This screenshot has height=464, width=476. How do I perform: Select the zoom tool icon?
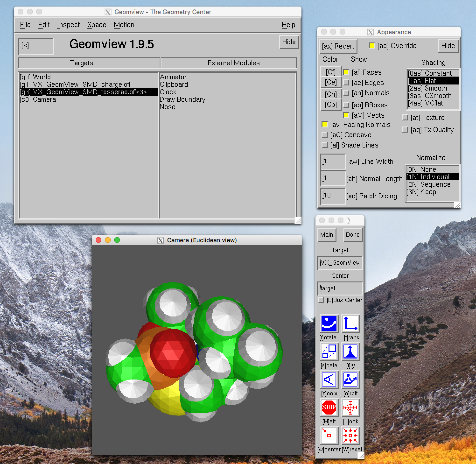[x=329, y=380]
